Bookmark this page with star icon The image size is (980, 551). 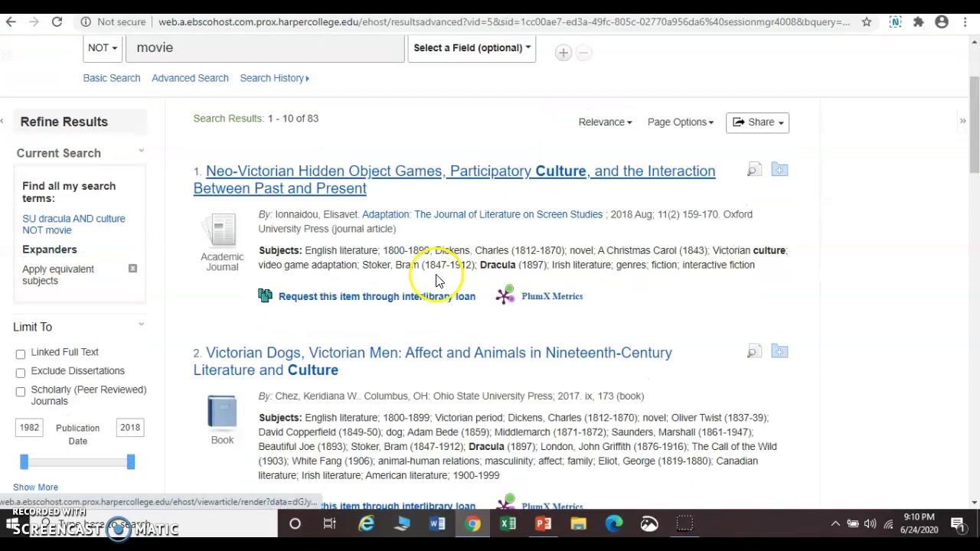(867, 22)
